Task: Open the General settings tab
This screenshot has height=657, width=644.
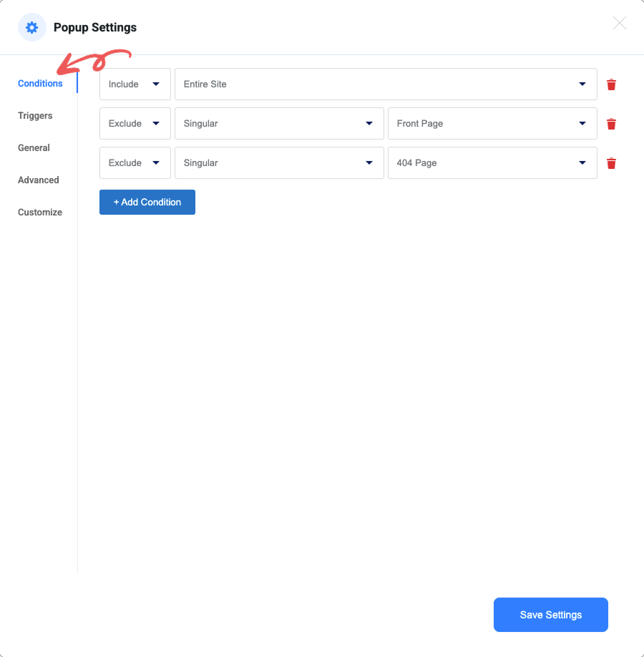Action: [34, 148]
